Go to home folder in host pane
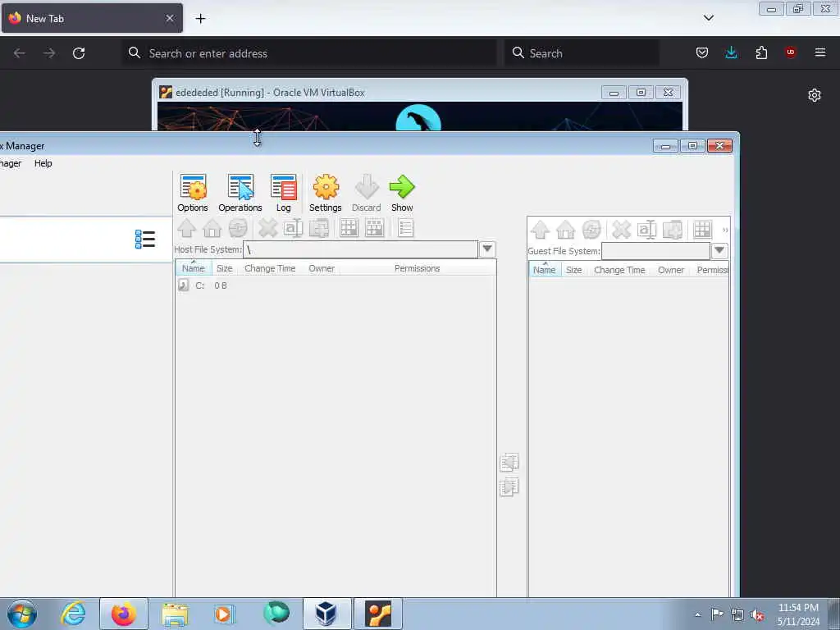Image resolution: width=840 pixels, height=630 pixels. click(x=212, y=228)
